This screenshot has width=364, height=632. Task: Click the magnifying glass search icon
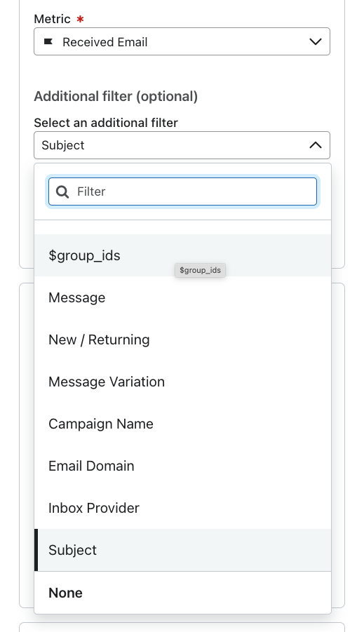coord(62,192)
